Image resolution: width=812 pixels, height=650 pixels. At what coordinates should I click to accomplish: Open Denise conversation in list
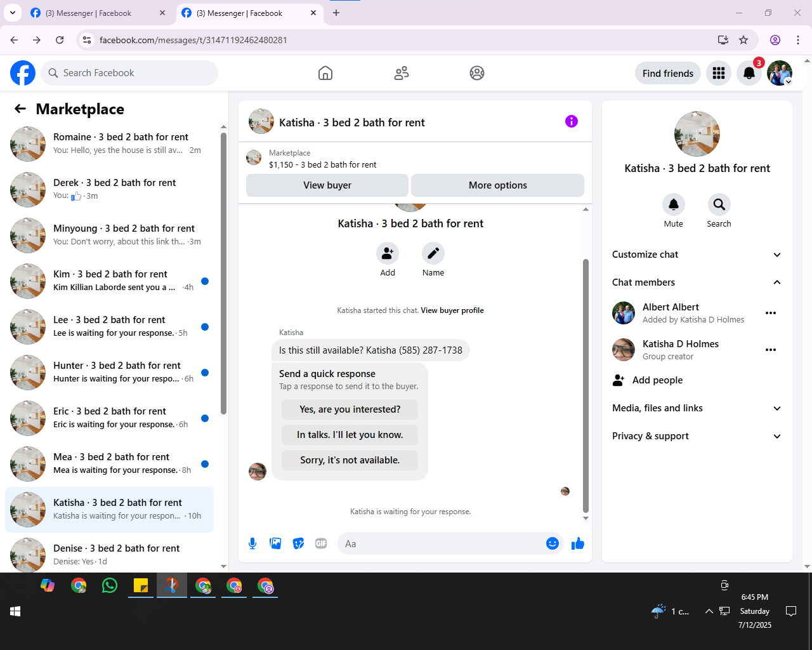pos(110,554)
